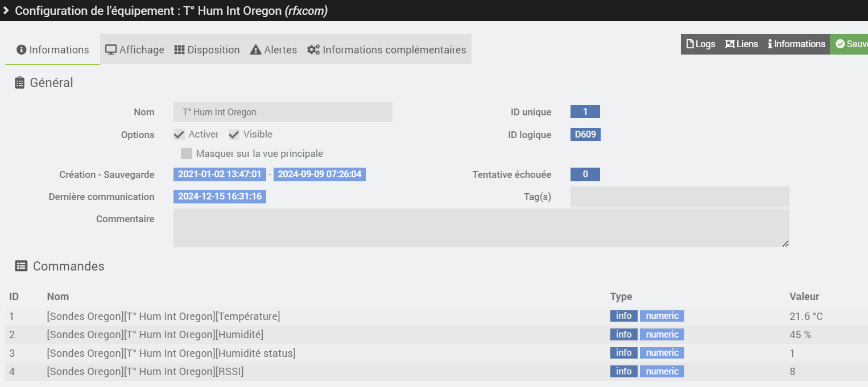The width and height of the screenshot is (868, 387).
Task: Enable Masquer sur la vue principale
Action: pos(187,153)
